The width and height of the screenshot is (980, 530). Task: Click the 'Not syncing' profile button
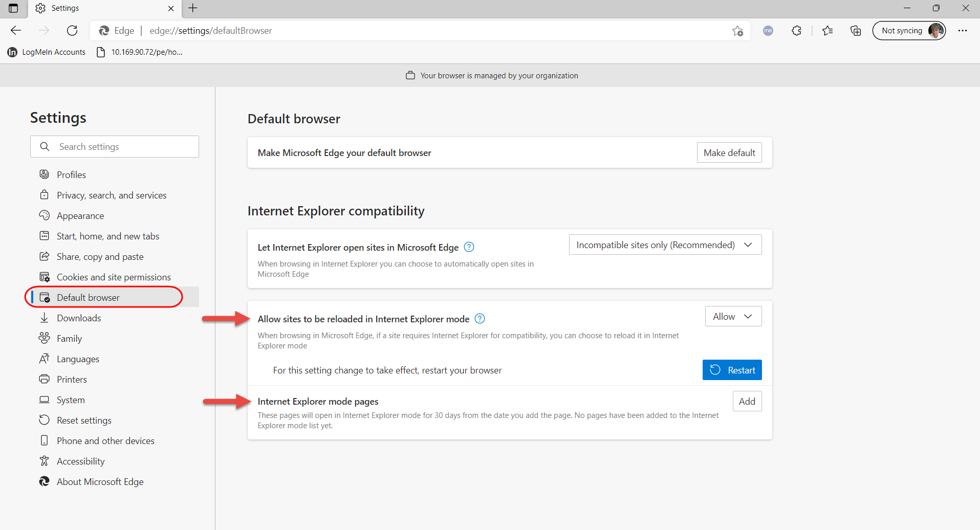point(909,31)
